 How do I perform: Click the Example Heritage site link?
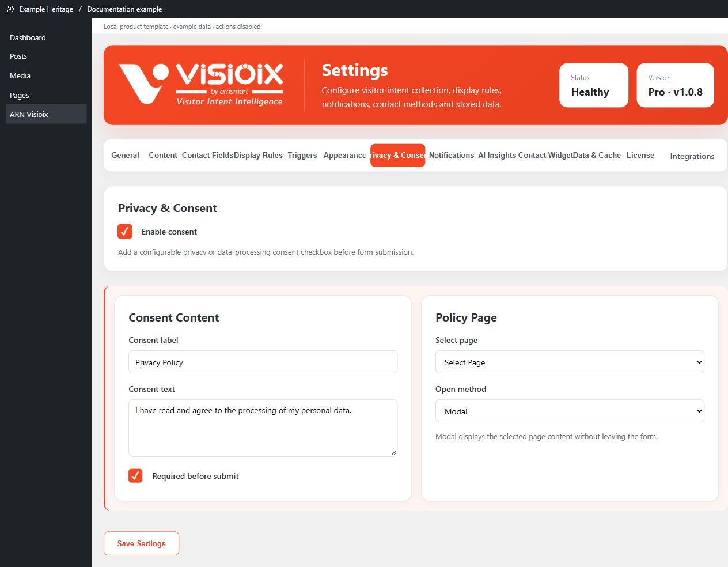[46, 9]
